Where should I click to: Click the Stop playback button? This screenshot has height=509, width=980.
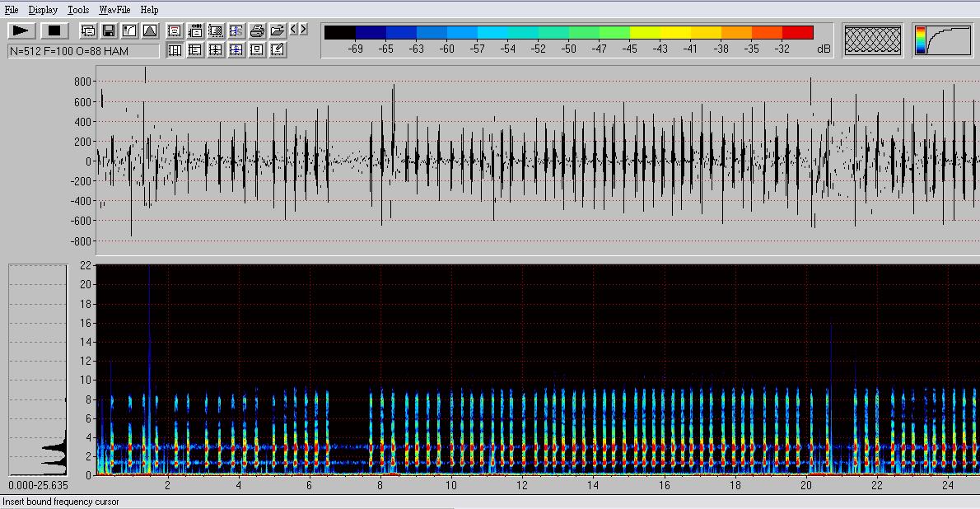[x=54, y=30]
